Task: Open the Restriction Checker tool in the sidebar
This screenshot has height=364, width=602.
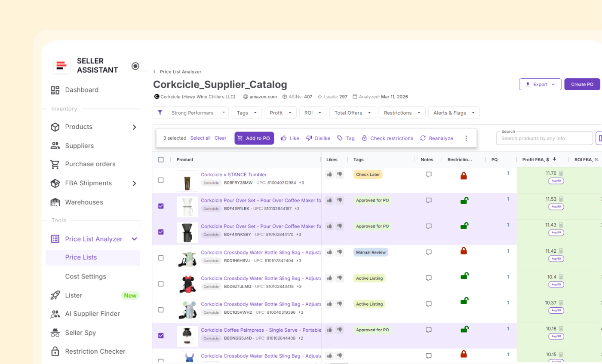Action: (94, 351)
